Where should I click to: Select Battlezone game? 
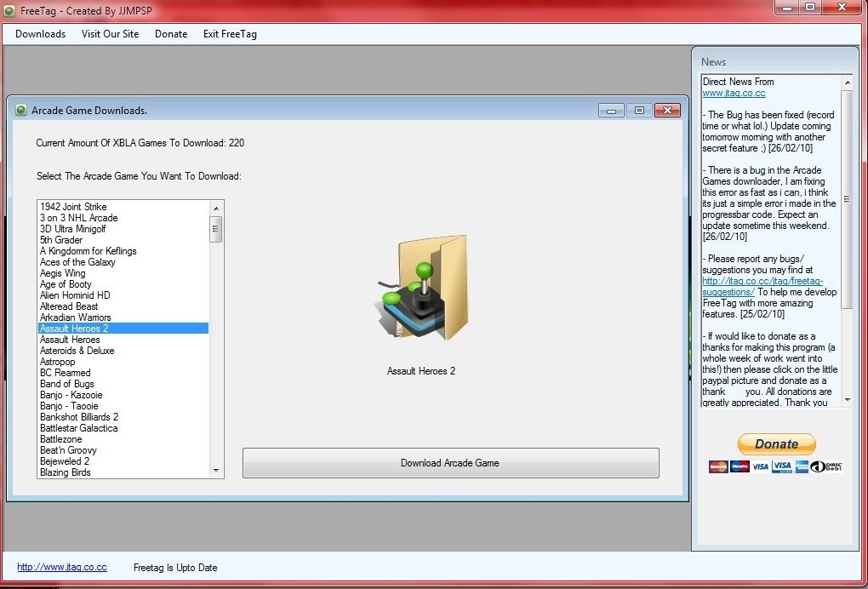coord(123,439)
